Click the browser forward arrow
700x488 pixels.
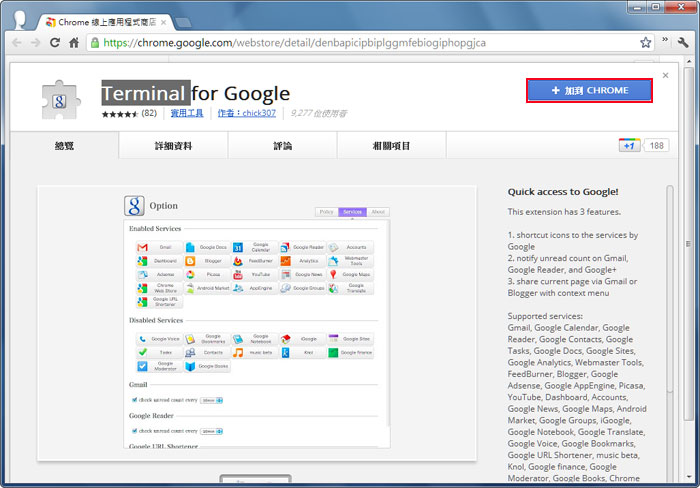(x=35, y=43)
